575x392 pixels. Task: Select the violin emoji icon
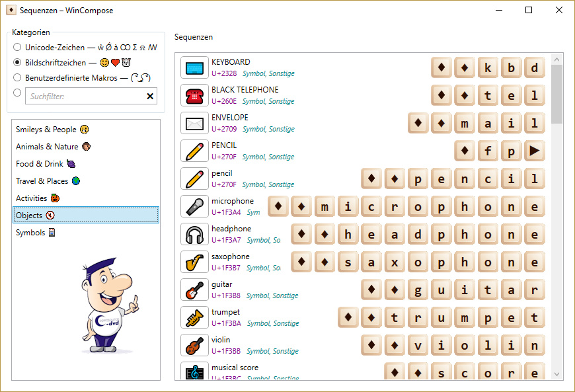point(194,346)
